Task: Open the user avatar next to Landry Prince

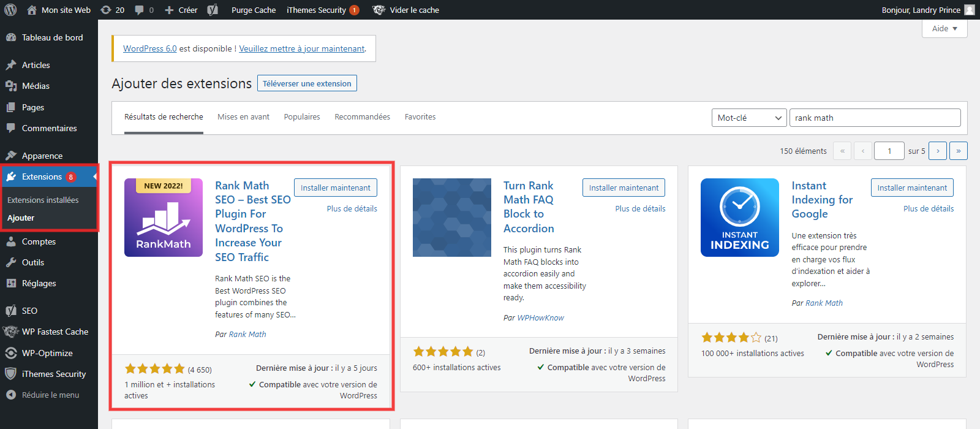Action: [970, 10]
